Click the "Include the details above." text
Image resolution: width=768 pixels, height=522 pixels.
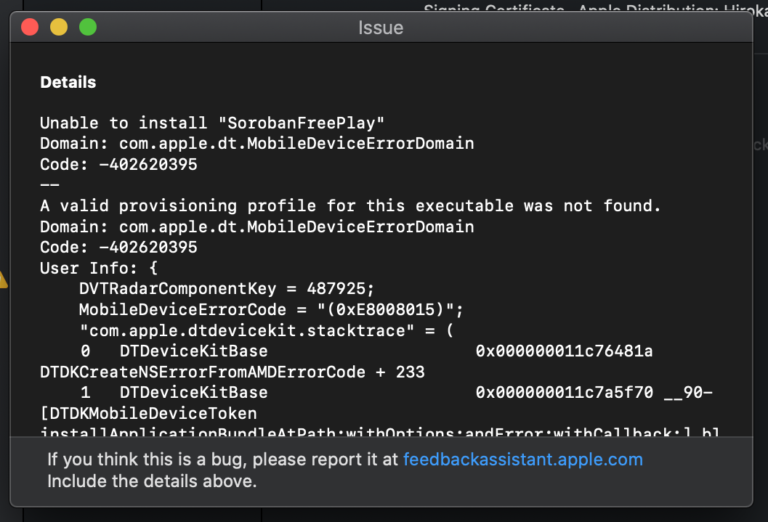(152, 481)
